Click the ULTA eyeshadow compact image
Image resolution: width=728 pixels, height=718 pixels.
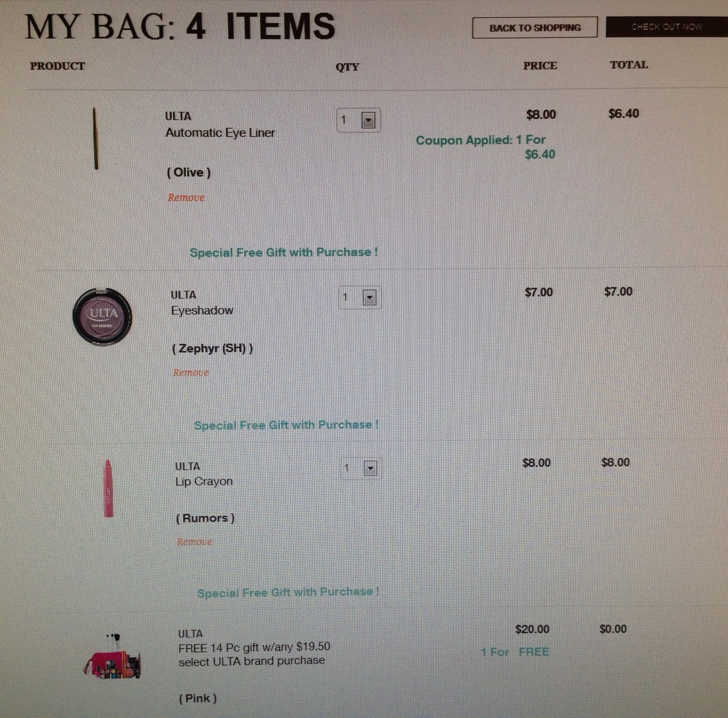coord(102,316)
